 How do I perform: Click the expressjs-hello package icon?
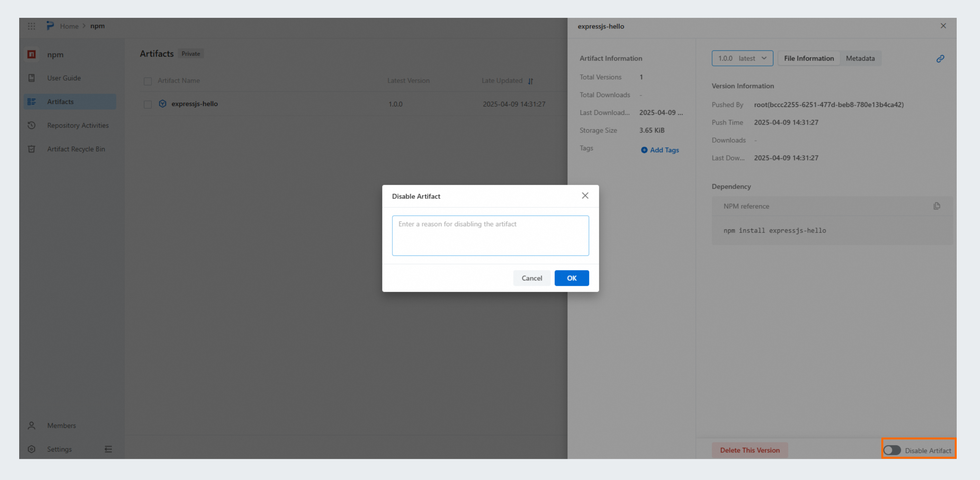coord(162,104)
